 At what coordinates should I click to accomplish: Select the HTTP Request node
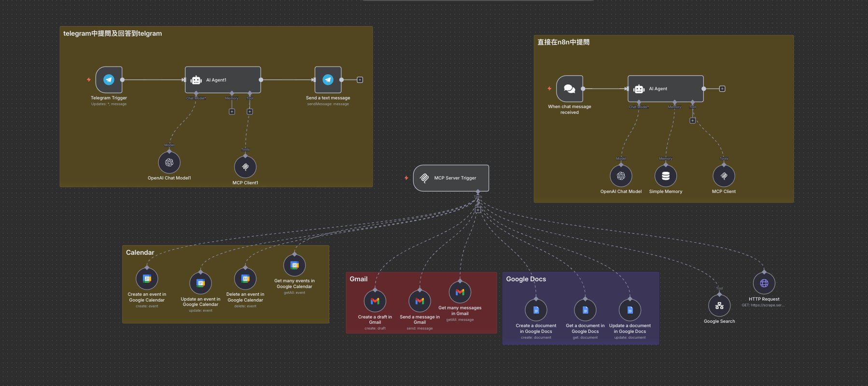click(x=764, y=283)
